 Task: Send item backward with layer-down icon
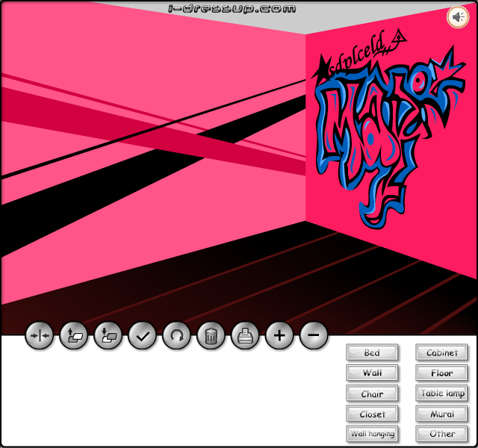click(108, 335)
